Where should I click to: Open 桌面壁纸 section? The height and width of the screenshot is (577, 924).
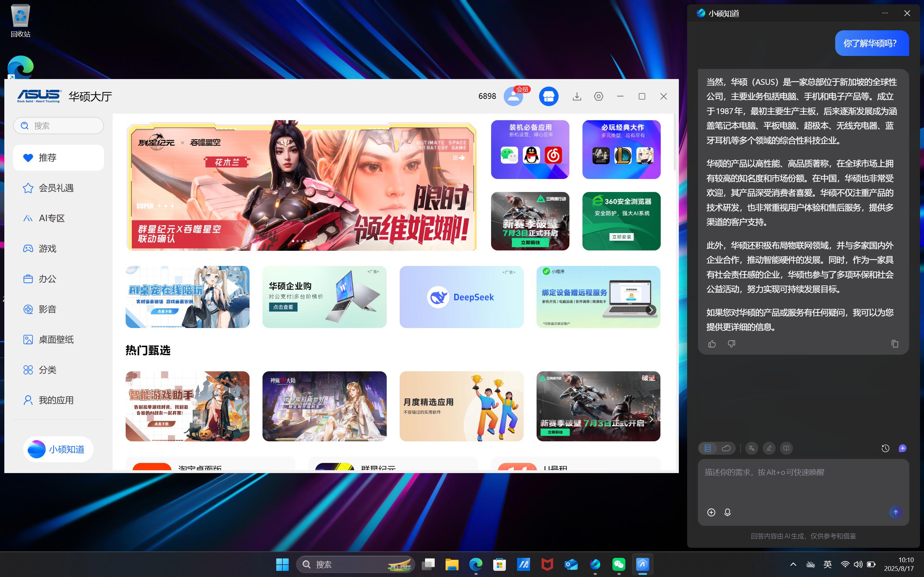[58, 340]
